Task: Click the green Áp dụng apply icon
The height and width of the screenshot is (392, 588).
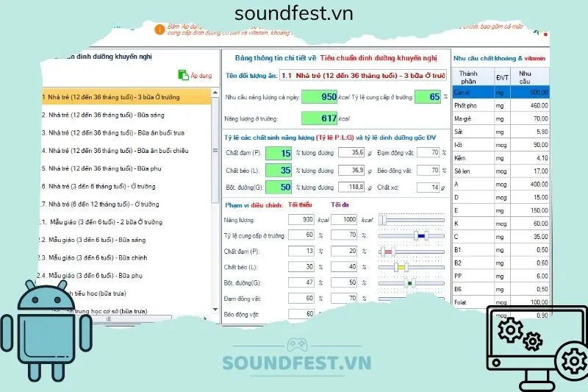Action: point(184,75)
